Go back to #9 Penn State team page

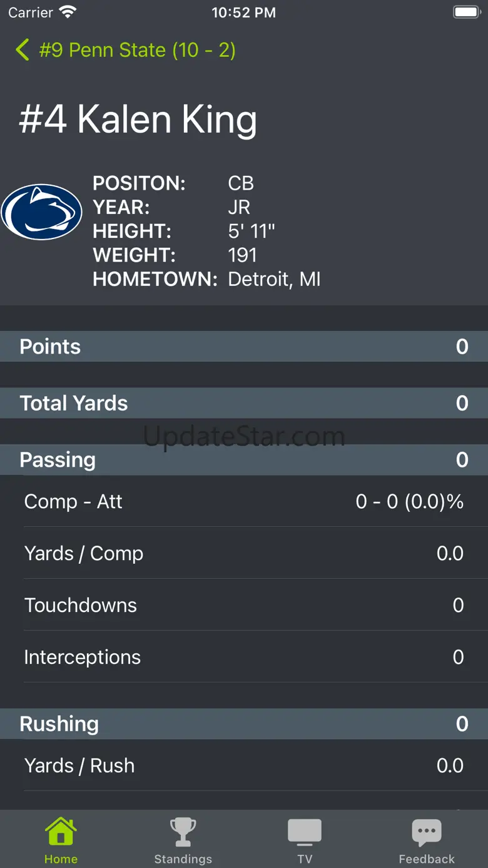pyautogui.click(x=137, y=50)
